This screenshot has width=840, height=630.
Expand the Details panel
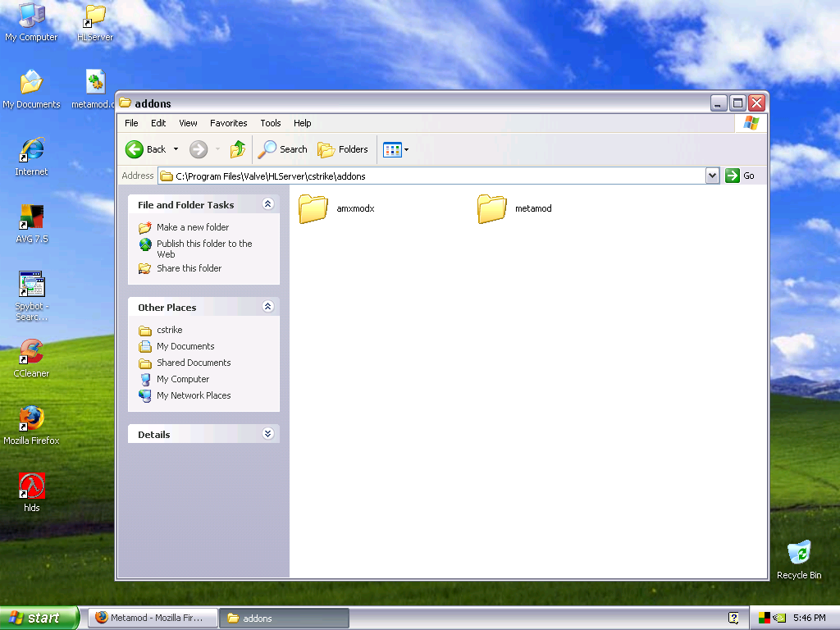click(268, 433)
